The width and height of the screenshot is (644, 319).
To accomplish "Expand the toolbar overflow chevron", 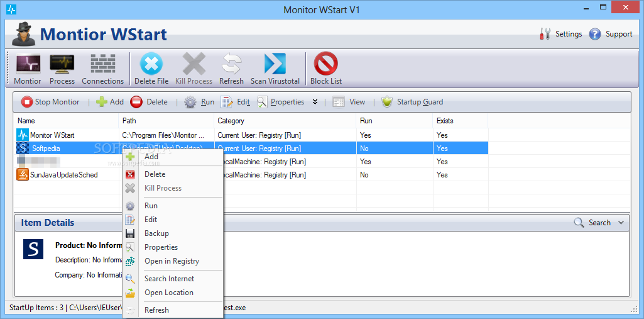I will coord(315,102).
